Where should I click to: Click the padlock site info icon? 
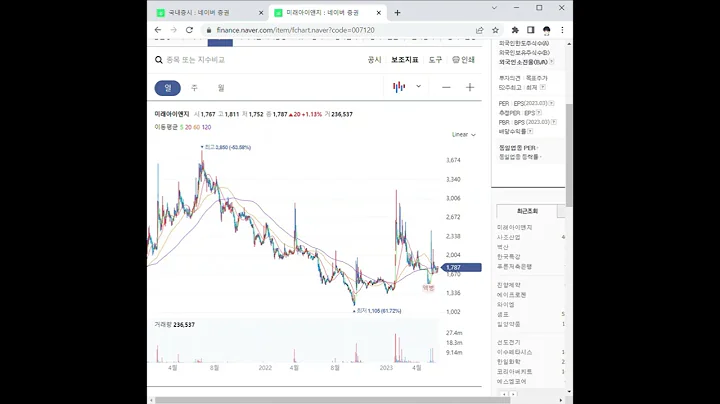(x=209, y=30)
